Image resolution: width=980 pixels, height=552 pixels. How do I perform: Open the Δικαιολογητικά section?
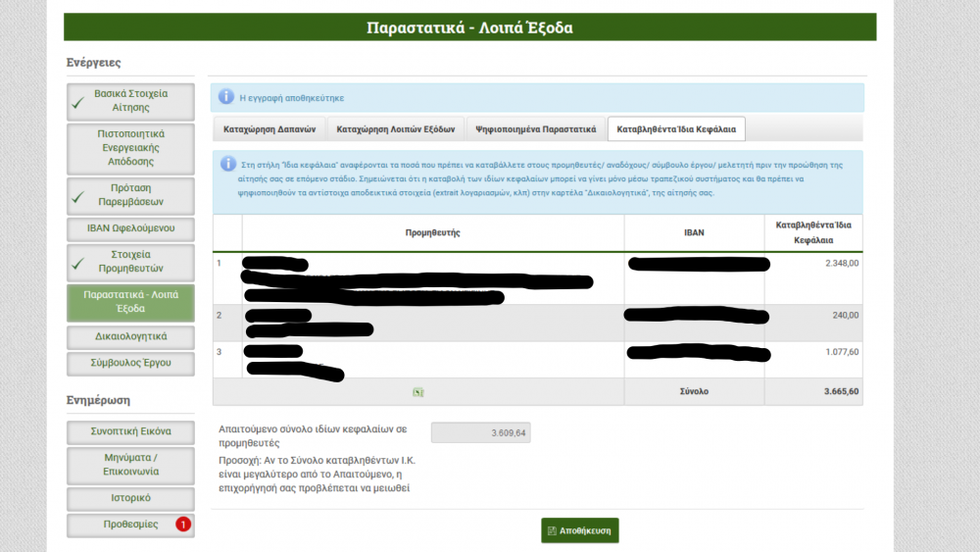point(130,336)
